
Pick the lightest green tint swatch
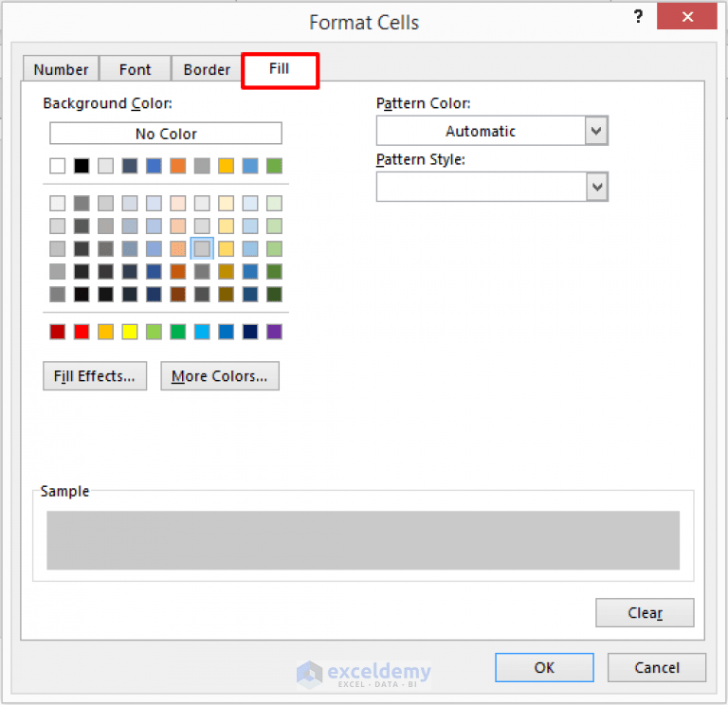click(274, 204)
